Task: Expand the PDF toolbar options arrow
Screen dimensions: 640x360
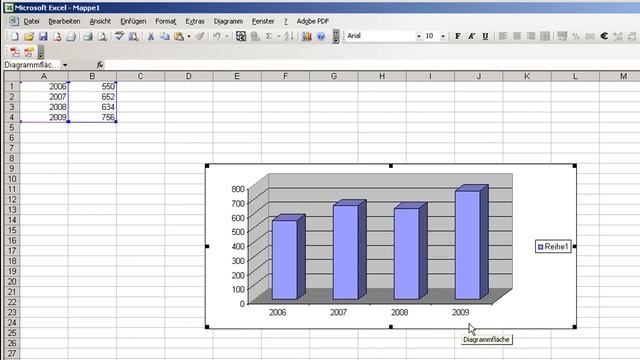Action: [41, 52]
